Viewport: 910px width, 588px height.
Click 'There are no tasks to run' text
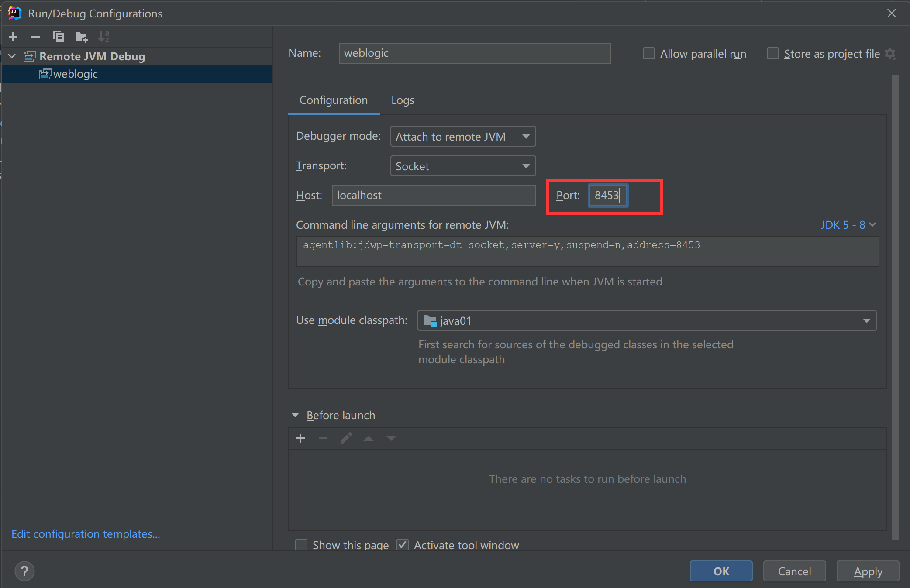587,479
